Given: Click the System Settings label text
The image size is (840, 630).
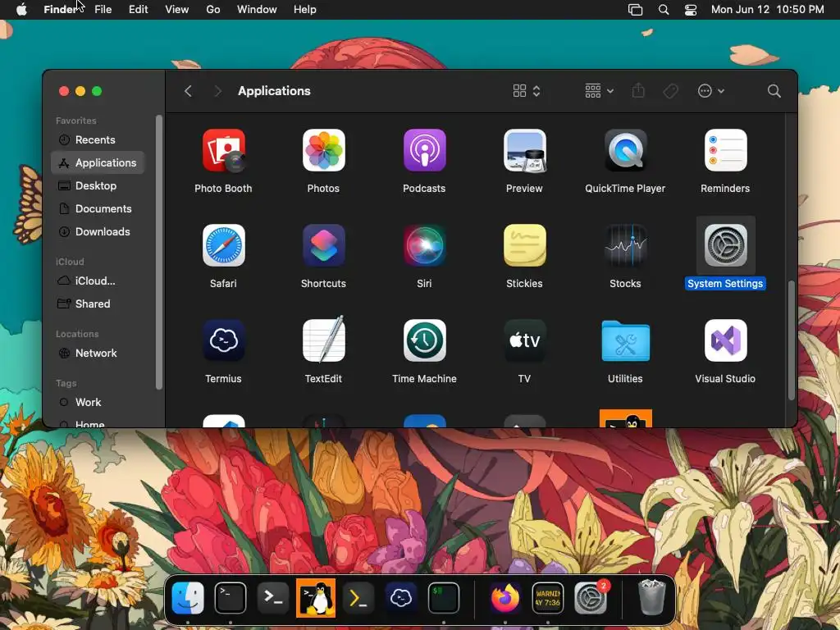Looking at the screenshot, I should pyautogui.click(x=725, y=284).
